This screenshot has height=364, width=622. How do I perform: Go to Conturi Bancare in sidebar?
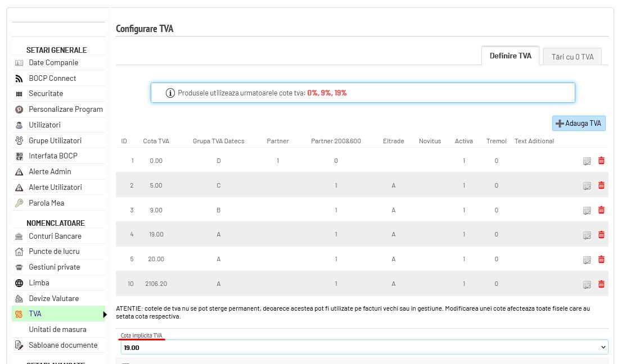[55, 236]
